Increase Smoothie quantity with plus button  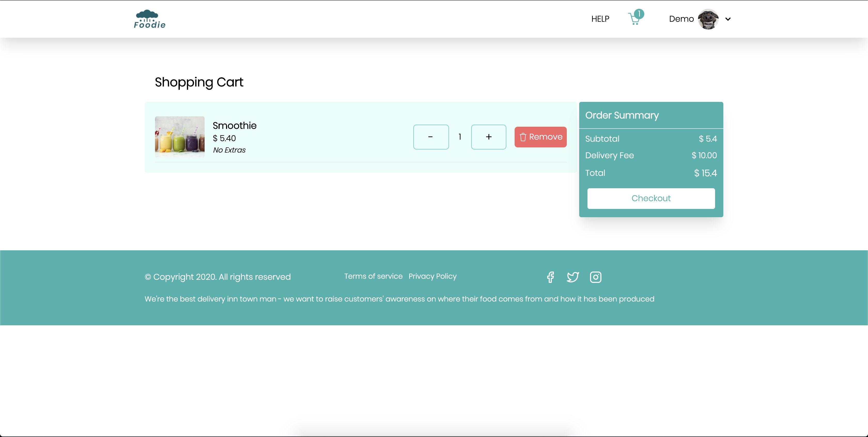pyautogui.click(x=489, y=137)
